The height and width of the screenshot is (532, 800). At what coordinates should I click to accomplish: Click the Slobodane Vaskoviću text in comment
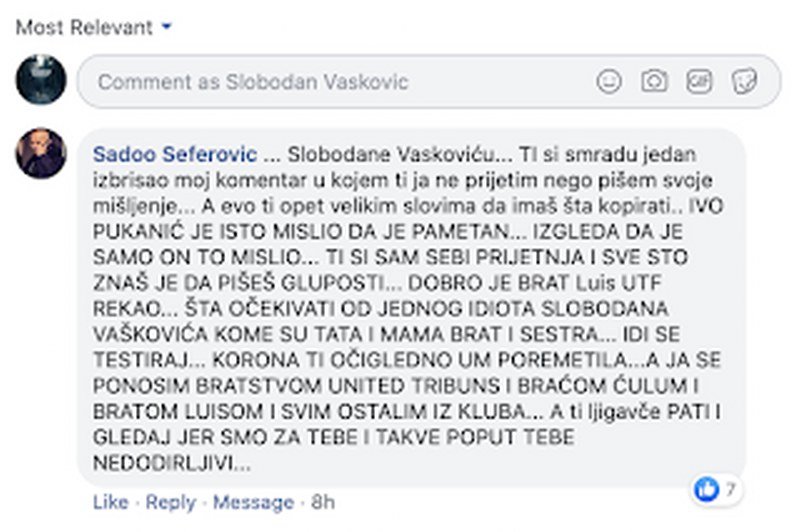click(399, 154)
